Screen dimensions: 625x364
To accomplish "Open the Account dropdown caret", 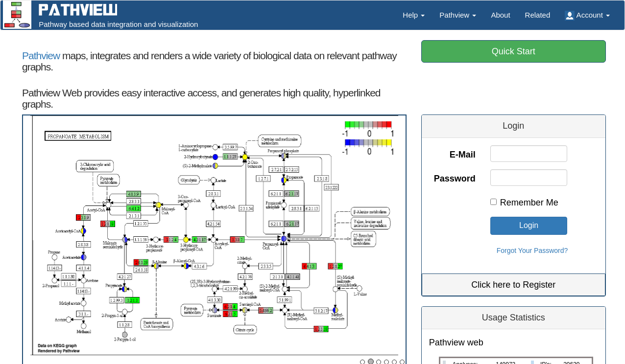I will pyautogui.click(x=608, y=16).
